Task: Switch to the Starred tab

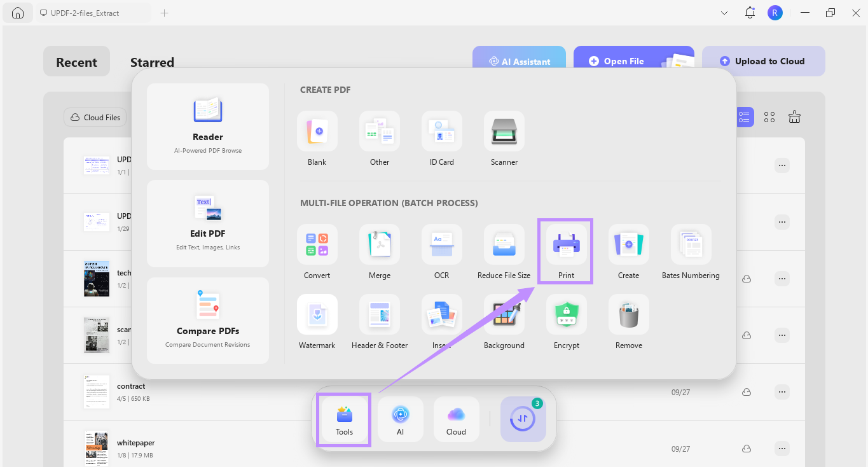Action: click(152, 62)
